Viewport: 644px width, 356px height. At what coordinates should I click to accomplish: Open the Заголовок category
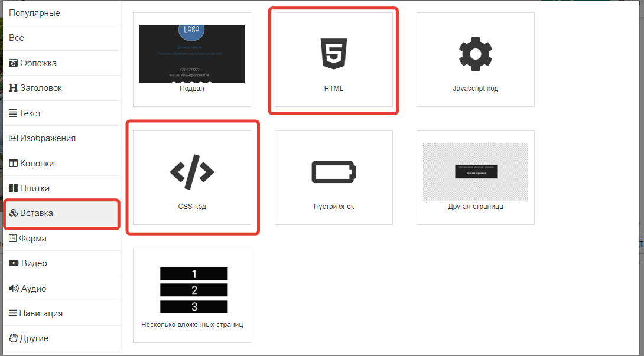click(x=61, y=88)
